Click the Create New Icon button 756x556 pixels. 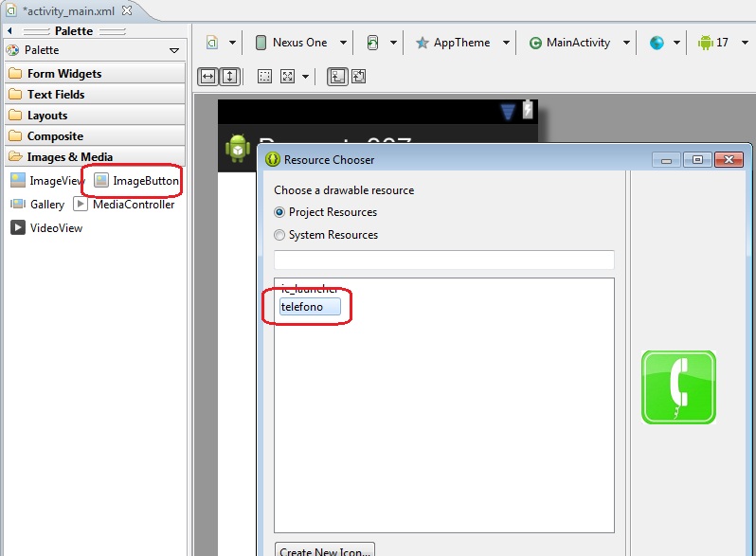point(325,549)
